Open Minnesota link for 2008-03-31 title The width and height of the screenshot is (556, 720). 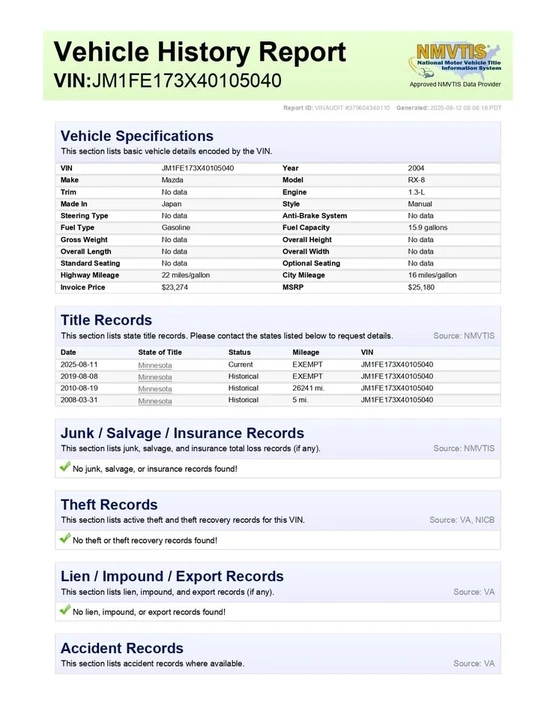(155, 401)
